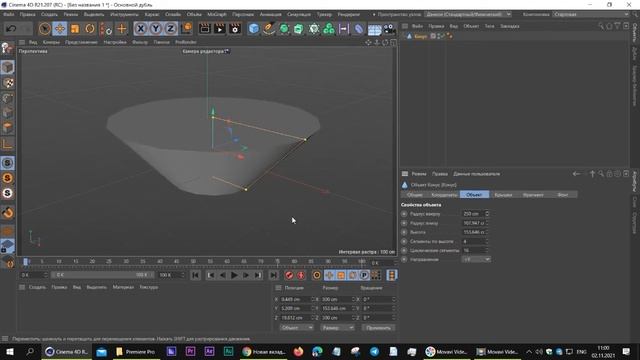Switch to Texture mode checkered cube icon
The image size is (640, 360).
(7, 83)
